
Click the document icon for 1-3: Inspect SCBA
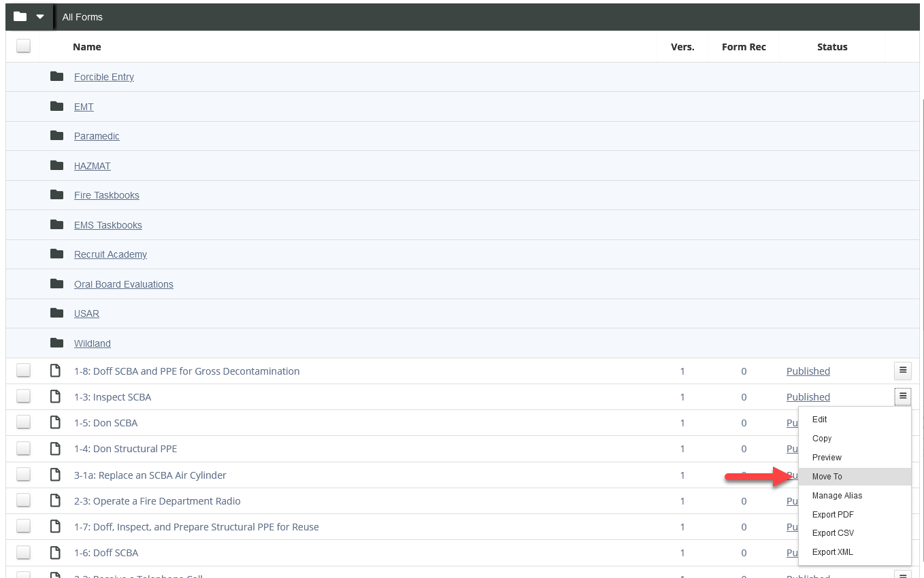pos(56,396)
